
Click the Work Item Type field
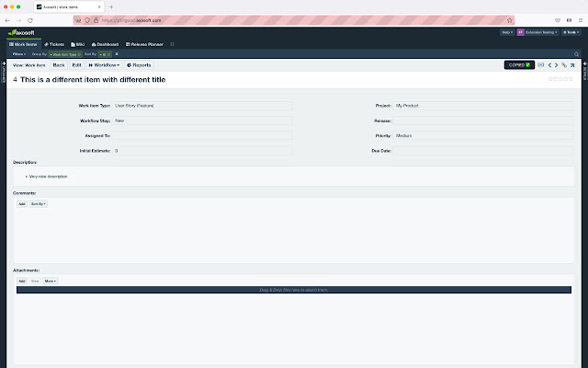click(202, 106)
